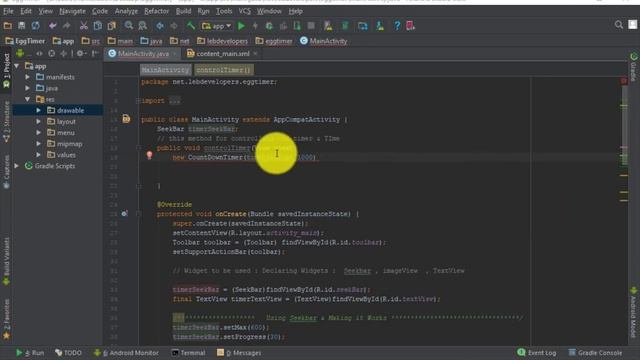640x360 pixels.
Task: Click the Search Everywhere magnifier icon
Action: pyautogui.click(x=619, y=25)
